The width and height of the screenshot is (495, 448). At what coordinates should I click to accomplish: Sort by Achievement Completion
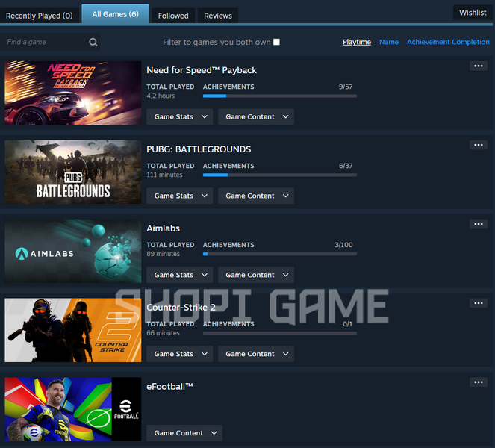(x=448, y=42)
